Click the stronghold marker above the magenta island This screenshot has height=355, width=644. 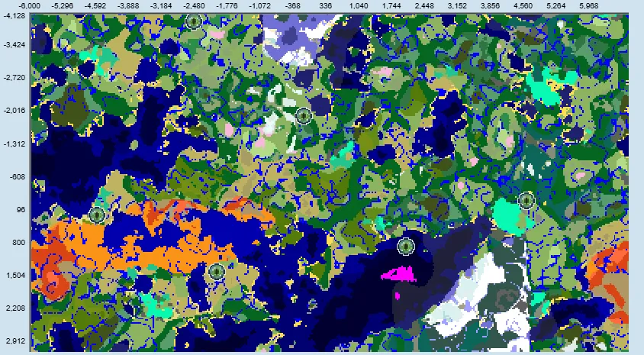click(x=406, y=247)
